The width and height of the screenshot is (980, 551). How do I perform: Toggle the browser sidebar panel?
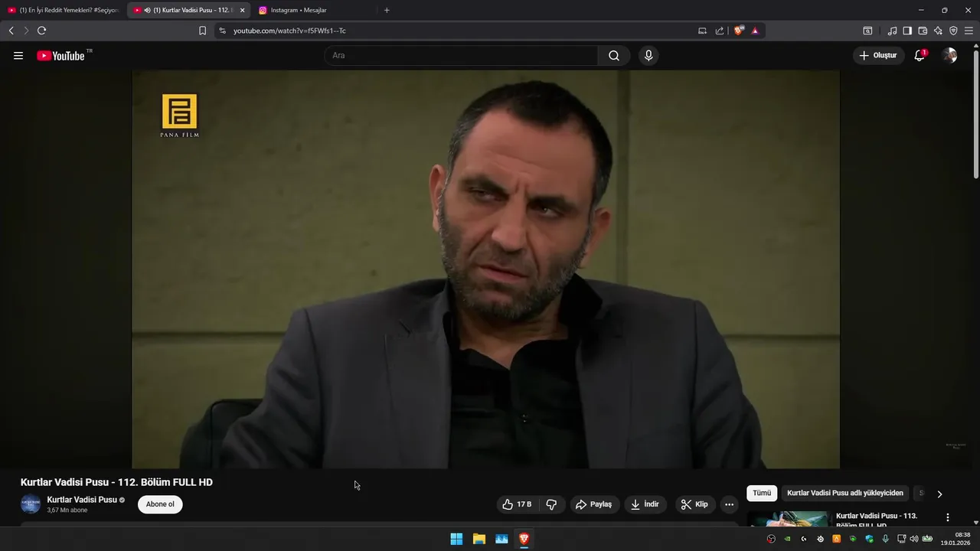[x=907, y=31]
